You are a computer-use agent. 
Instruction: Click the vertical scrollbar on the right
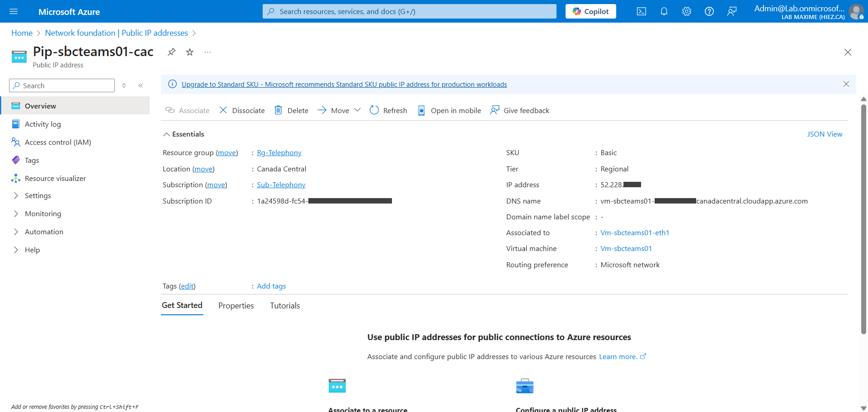pos(863,217)
